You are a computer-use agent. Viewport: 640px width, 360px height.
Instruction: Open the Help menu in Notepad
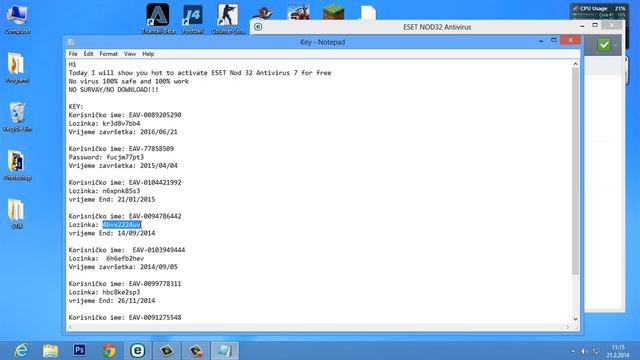pyautogui.click(x=148, y=54)
